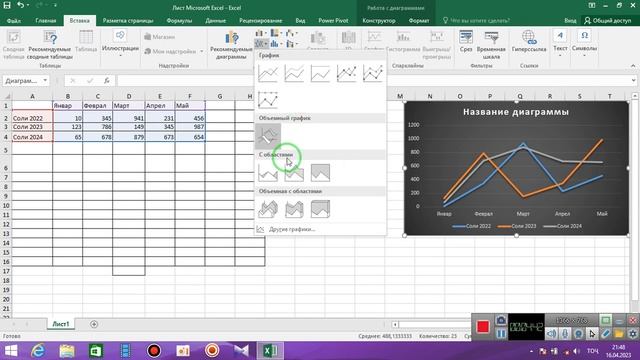Switch to the Формулы tab
The height and width of the screenshot is (360, 640).
pos(179,20)
